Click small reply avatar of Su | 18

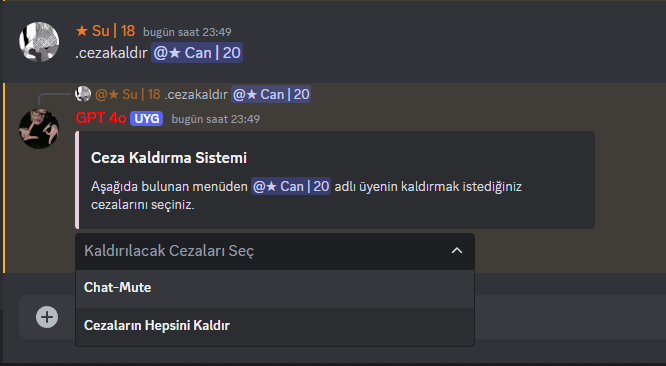83,94
